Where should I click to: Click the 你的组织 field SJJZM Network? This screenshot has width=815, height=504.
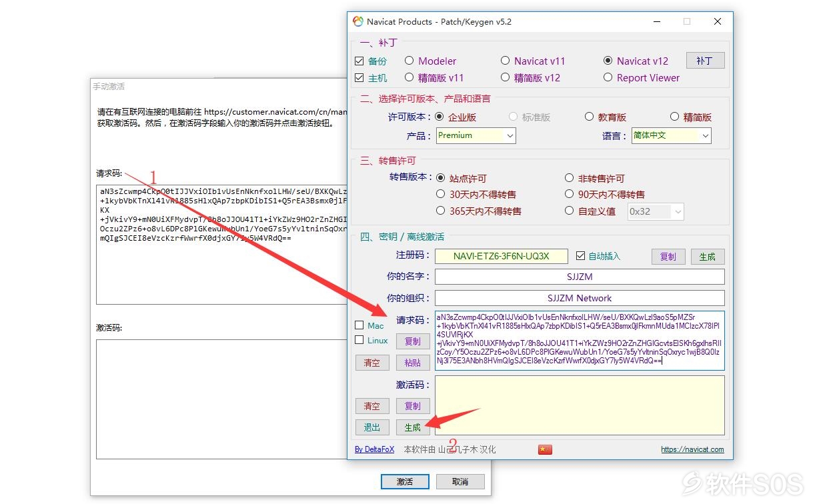580,298
